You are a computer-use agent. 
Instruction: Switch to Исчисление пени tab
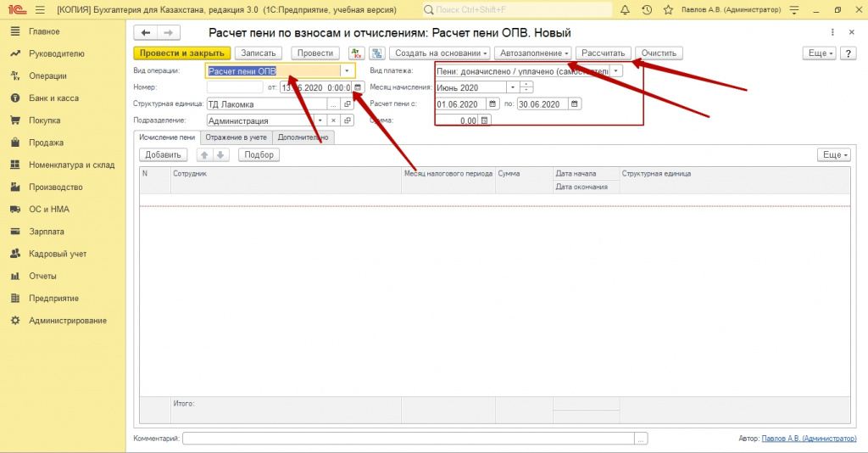[167, 137]
